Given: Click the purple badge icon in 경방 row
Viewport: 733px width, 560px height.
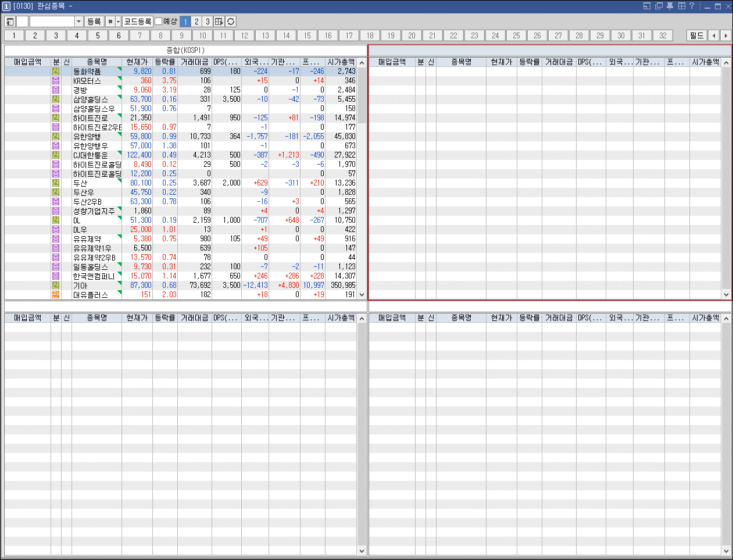Looking at the screenshot, I should pos(56,90).
